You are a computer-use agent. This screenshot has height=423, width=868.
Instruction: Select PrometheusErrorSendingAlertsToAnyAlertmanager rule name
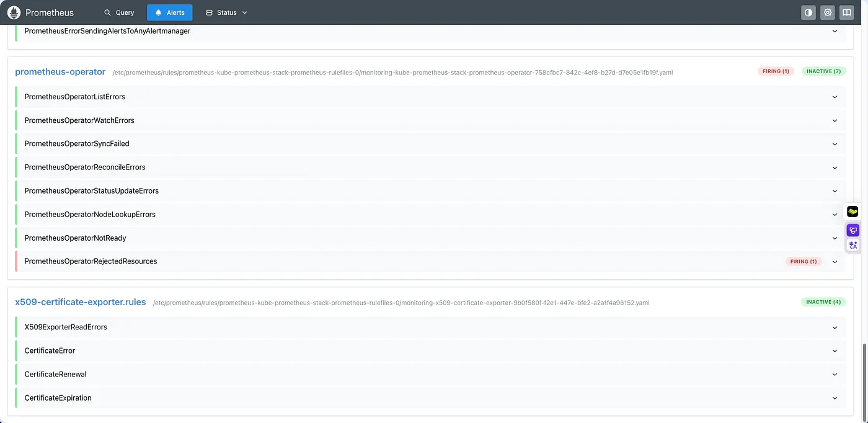point(107,31)
